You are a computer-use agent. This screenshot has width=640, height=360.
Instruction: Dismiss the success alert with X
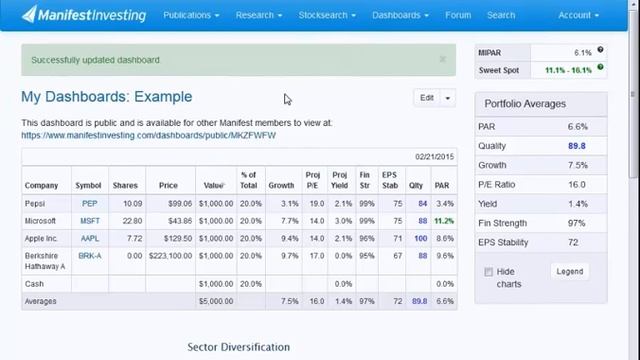443,60
